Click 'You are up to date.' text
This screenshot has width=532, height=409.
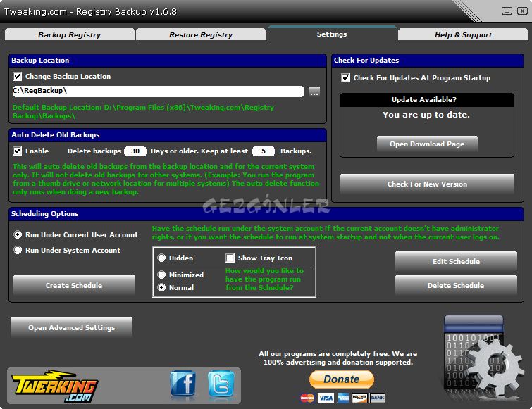tap(426, 115)
